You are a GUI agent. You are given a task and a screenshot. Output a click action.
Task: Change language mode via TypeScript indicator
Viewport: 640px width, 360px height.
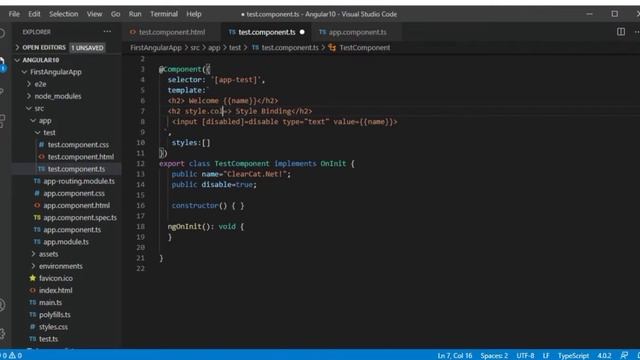(573, 356)
